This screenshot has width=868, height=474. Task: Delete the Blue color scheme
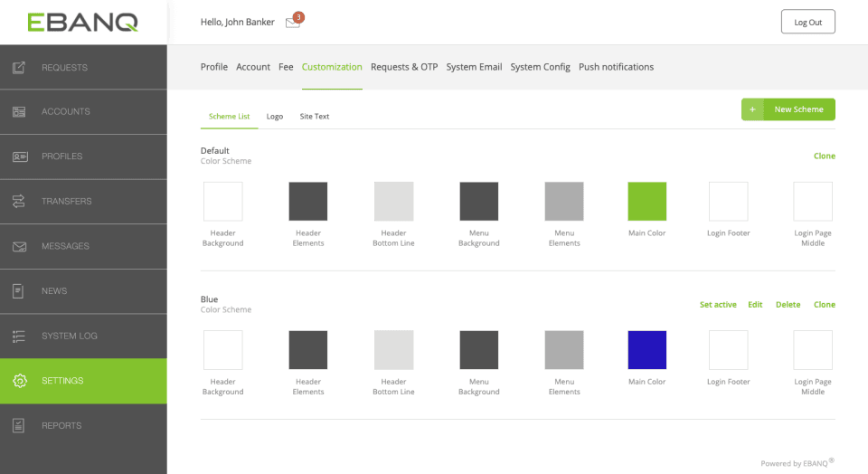(788, 305)
